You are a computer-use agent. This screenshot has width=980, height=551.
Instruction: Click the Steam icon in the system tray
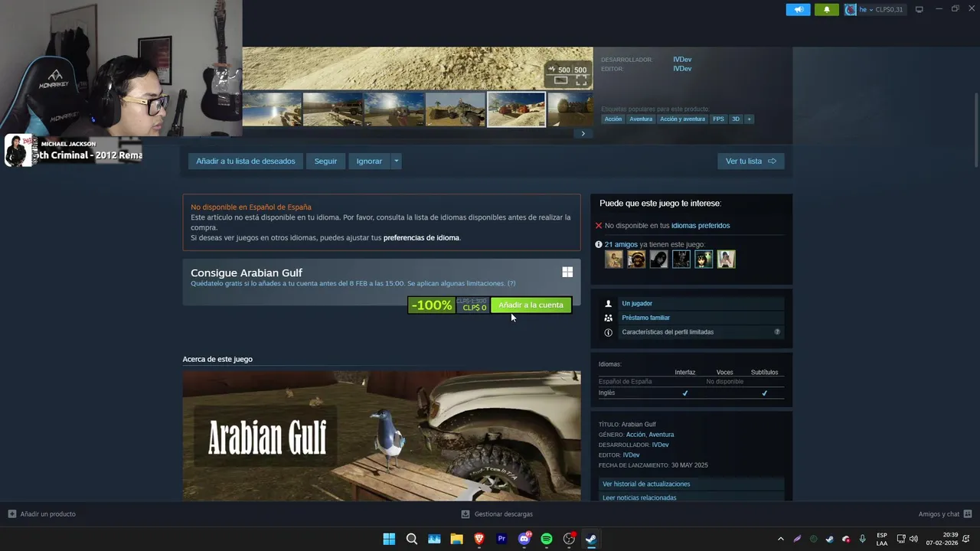coord(829,539)
